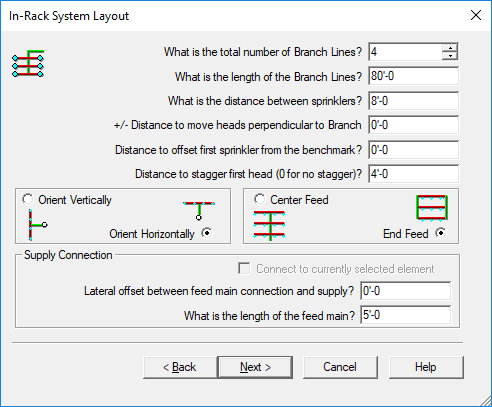
Task: Click the 'What is the length of the Branch Lines?' label
Action: (268, 77)
